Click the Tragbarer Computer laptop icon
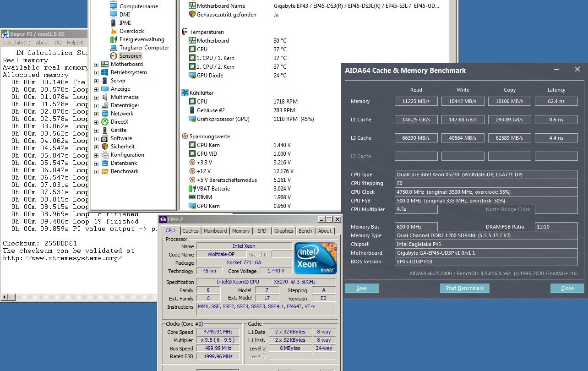588x371 pixels. click(114, 47)
